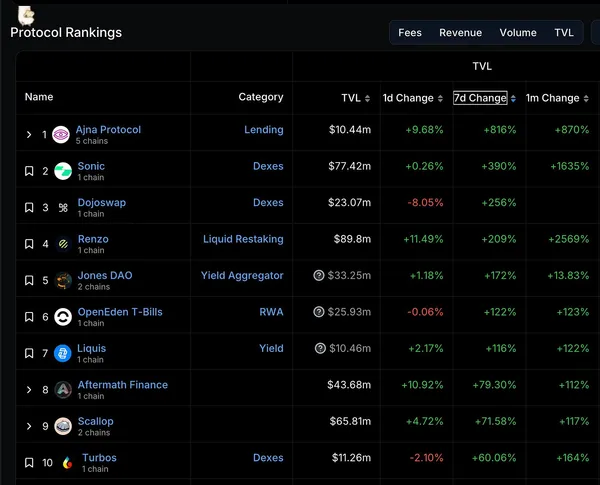Click the Protocol Rankings heading
The image size is (600, 485).
66,33
